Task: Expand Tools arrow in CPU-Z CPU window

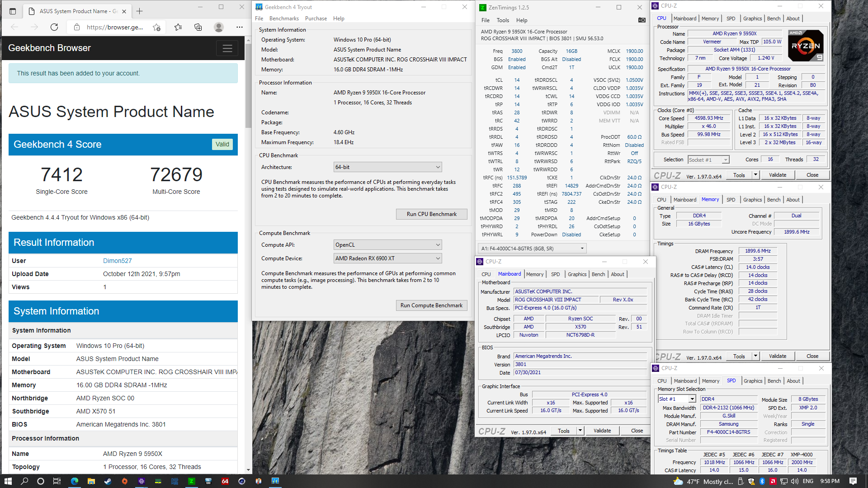Action: (x=755, y=175)
